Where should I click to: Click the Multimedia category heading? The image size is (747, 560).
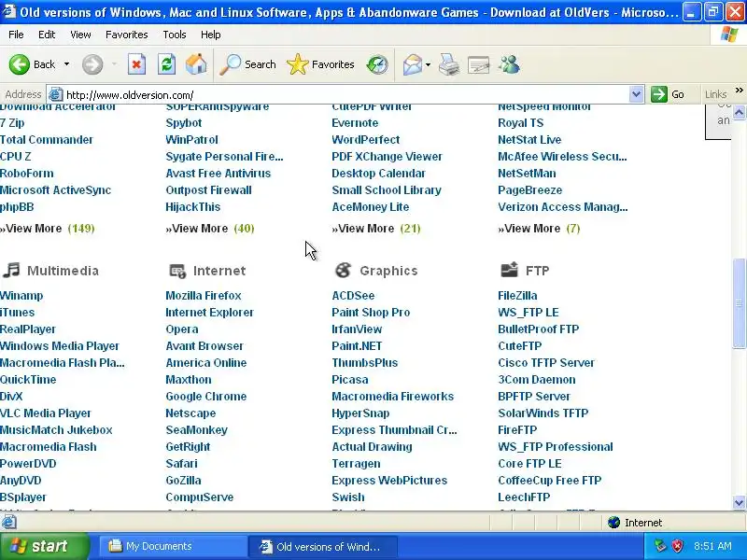click(63, 271)
